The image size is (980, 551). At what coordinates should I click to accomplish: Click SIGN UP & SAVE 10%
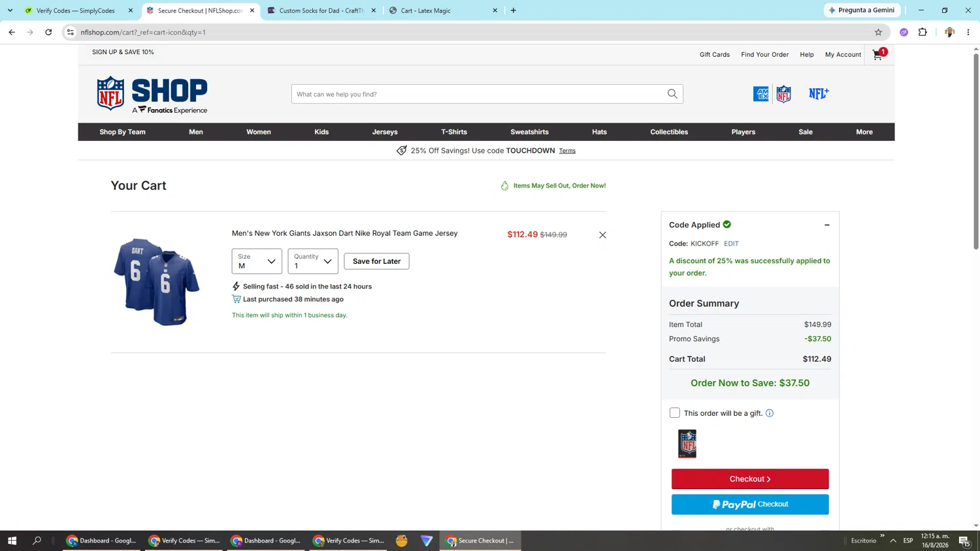click(x=123, y=52)
